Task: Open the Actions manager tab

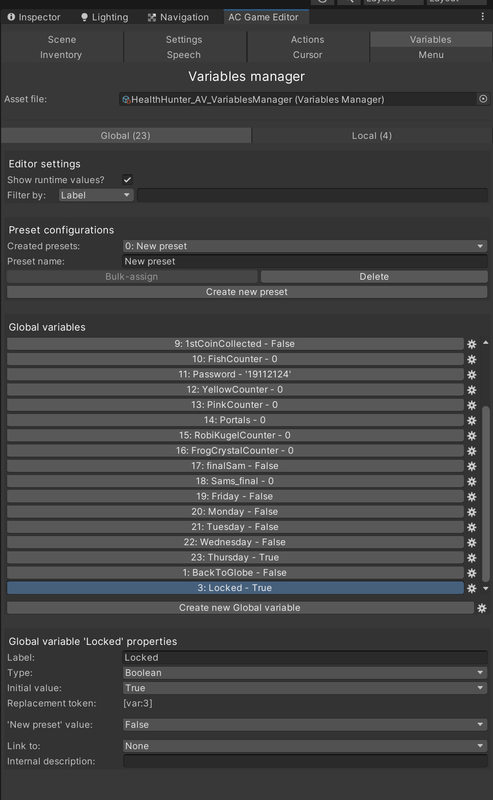Action: (x=307, y=39)
